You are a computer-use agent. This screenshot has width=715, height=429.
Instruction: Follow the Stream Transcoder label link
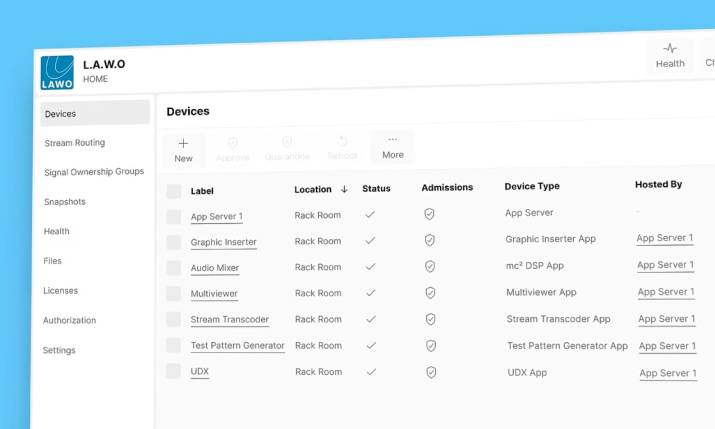point(230,320)
